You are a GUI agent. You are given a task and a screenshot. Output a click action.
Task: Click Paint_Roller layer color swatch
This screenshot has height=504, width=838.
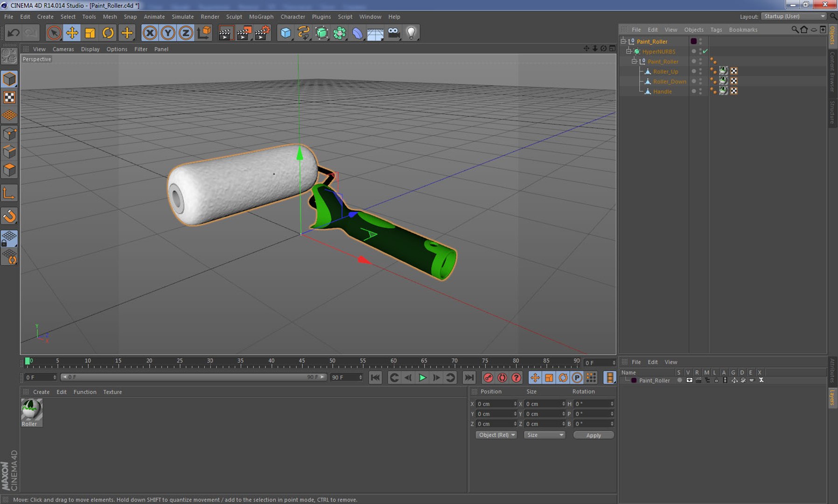(x=634, y=380)
